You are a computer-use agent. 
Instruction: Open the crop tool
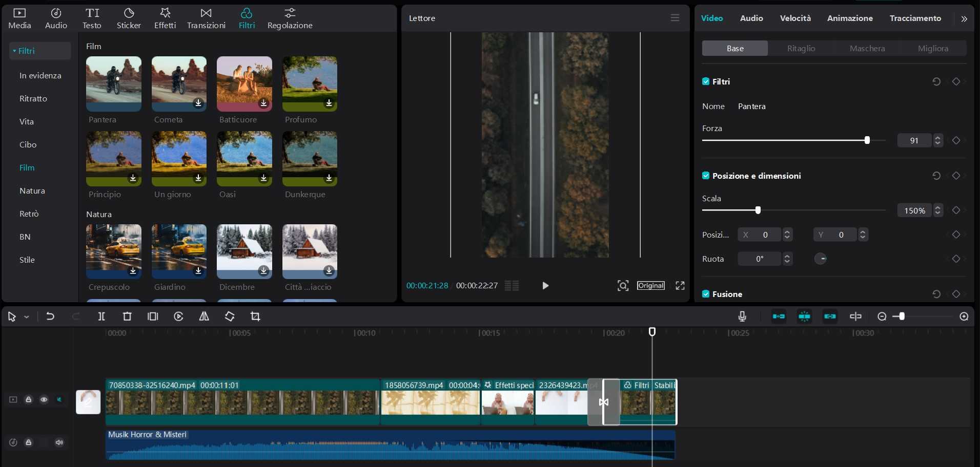tap(255, 316)
